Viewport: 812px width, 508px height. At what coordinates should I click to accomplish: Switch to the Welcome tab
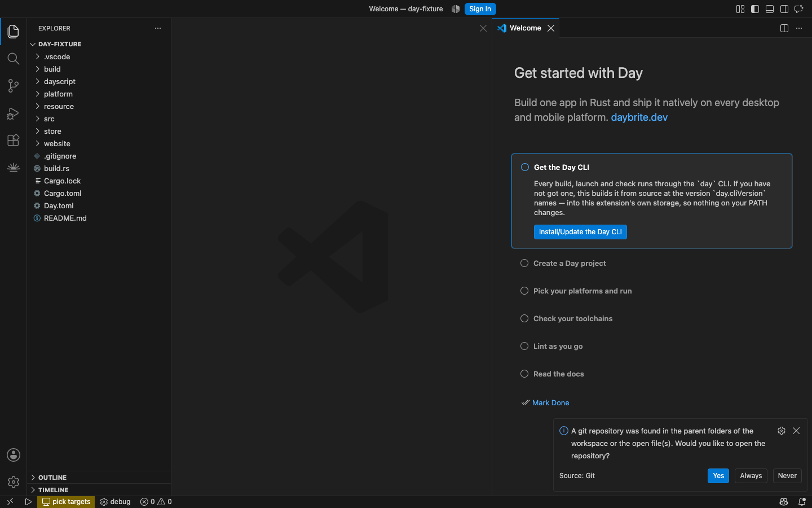click(526, 28)
